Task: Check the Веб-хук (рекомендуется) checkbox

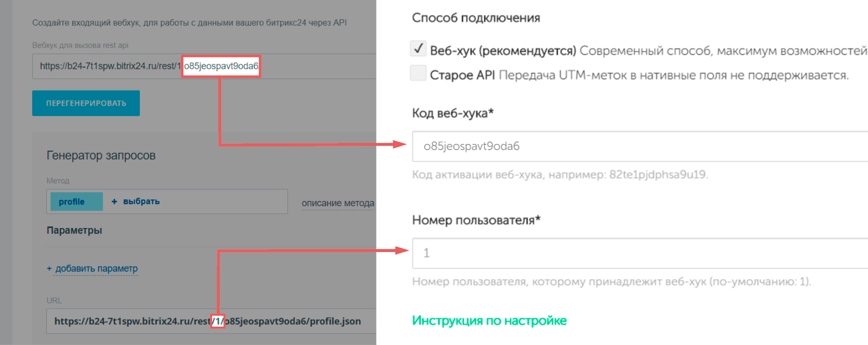Action: click(x=418, y=49)
